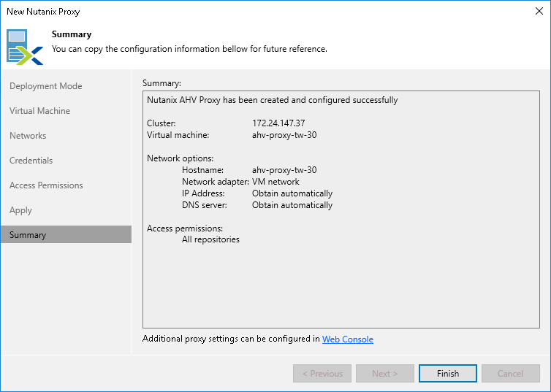Click DNS server Obtain automatically value
The image size is (551, 392).
(x=292, y=205)
